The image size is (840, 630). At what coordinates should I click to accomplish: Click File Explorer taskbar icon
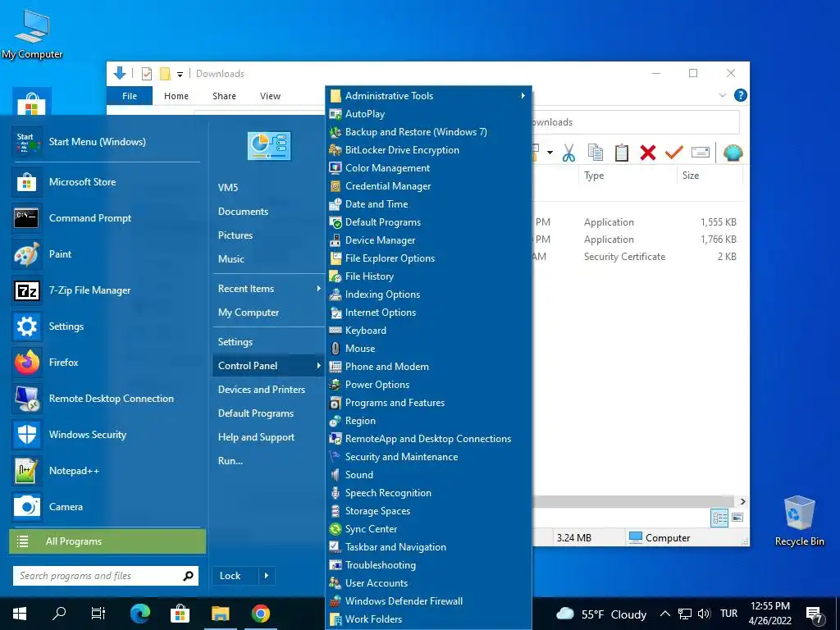click(x=220, y=614)
